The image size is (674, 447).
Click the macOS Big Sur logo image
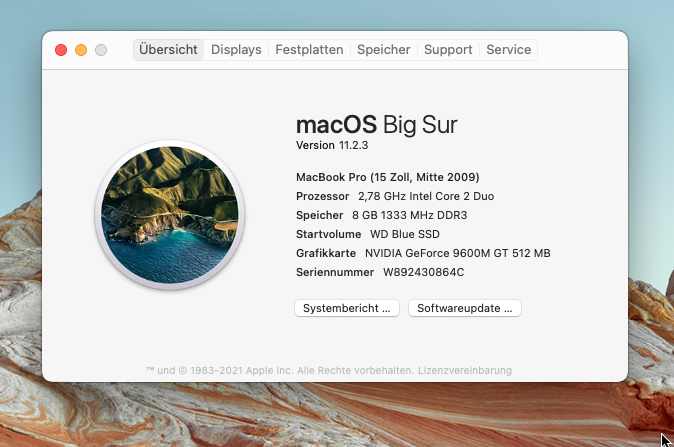coord(170,215)
